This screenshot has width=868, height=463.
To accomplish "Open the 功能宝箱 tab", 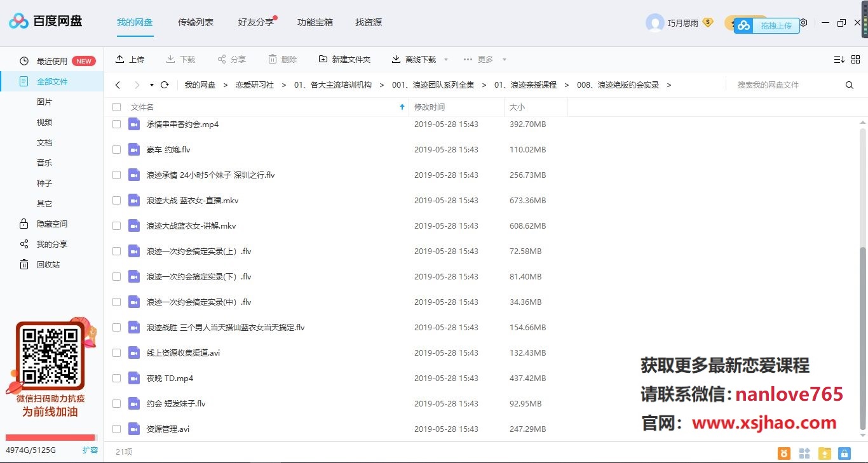I will (x=315, y=22).
